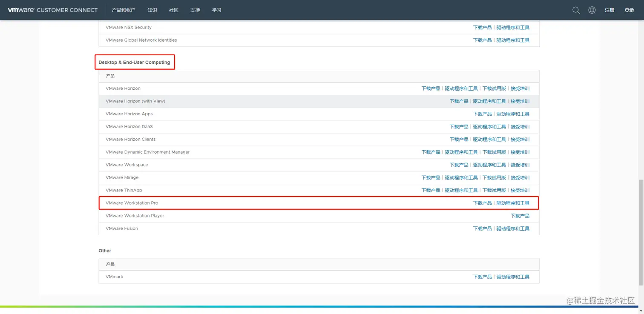Viewport: 644px width, 314px height.
Task: Select the VMware Workstation Pro product name
Action: coord(132,203)
